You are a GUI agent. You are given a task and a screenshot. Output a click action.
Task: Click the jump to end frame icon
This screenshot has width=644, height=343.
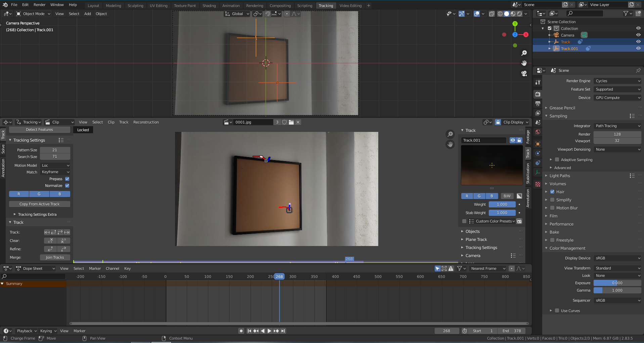coord(283,331)
